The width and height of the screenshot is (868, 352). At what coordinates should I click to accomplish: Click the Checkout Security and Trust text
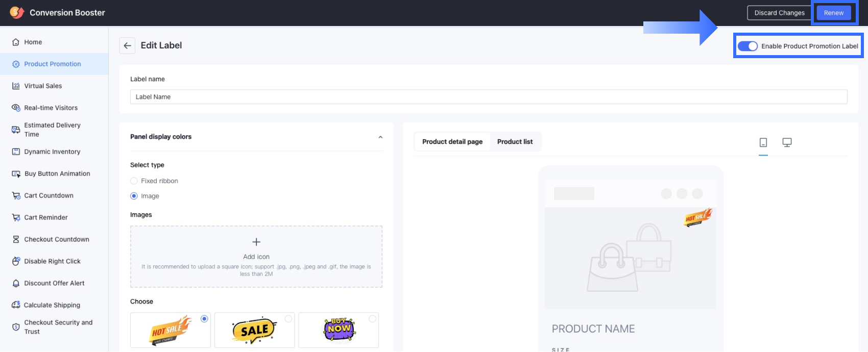click(x=58, y=327)
